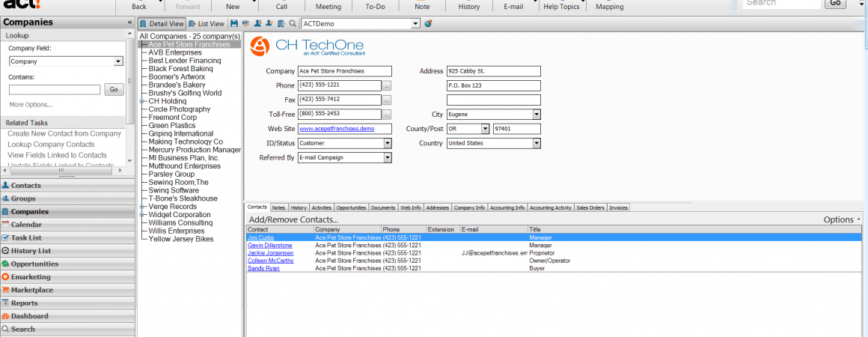Open Search in the navigation bar
Viewport: 868px width, 337px height.
point(67,330)
